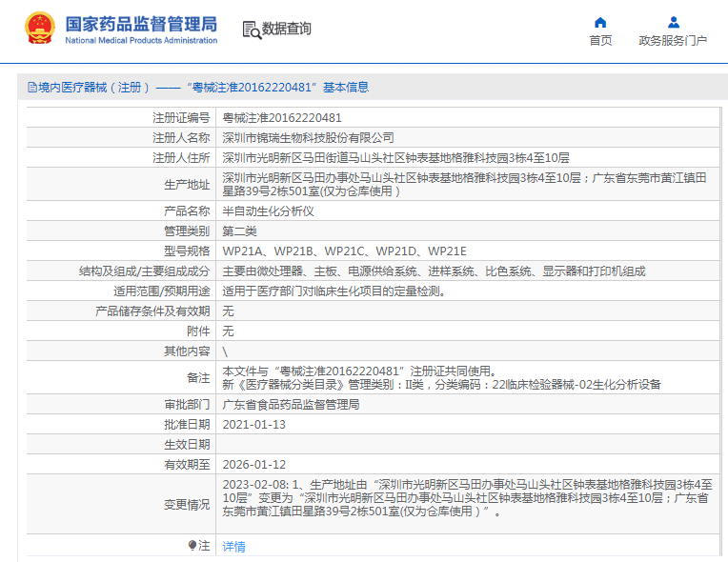This screenshot has width=728, height=562.
Task: Click the 产品储存条件及有效期 row label
Action: 152,311
